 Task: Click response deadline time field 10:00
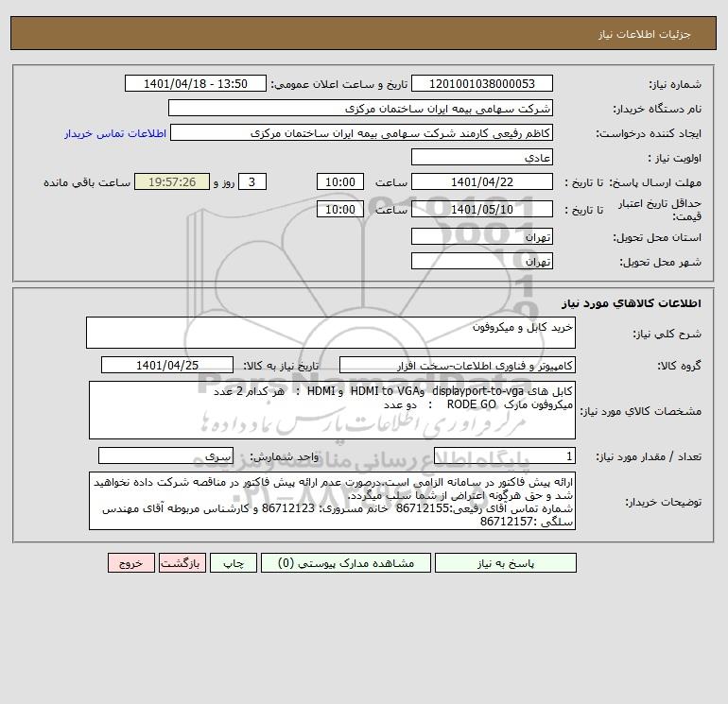[x=339, y=182]
